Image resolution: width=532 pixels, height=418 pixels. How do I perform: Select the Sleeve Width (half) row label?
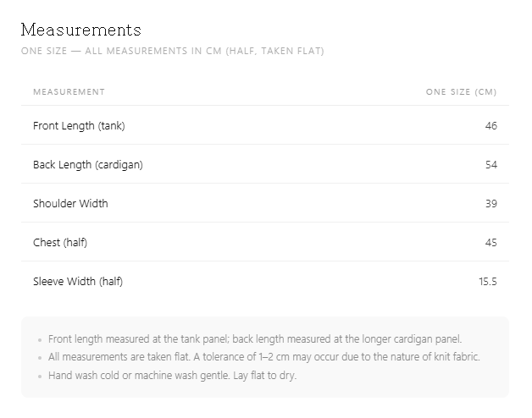click(x=78, y=282)
